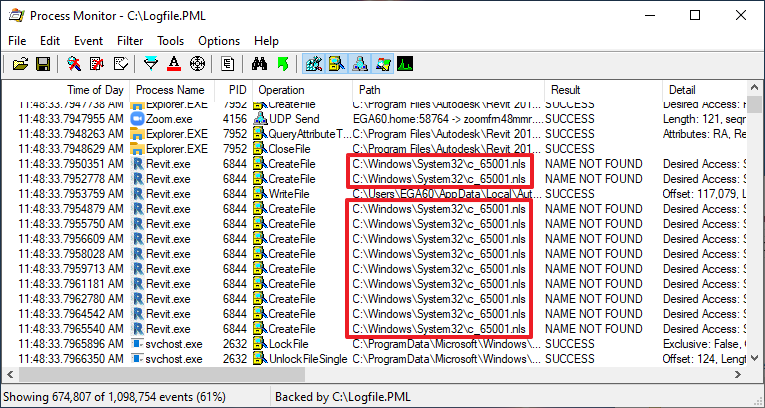Open the Process Tree toolbar icon
Viewport: 765px width, 408px height.
[x=227, y=64]
